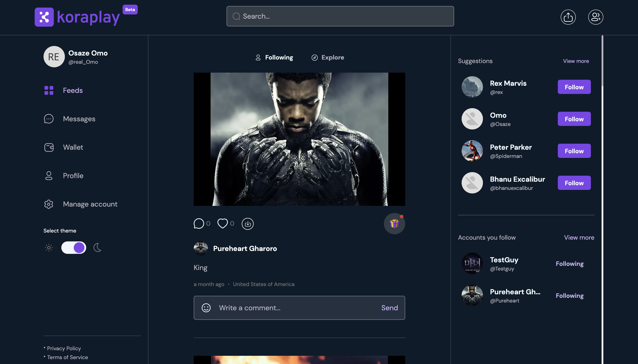Click 'United States of America' location text

[x=263, y=284]
